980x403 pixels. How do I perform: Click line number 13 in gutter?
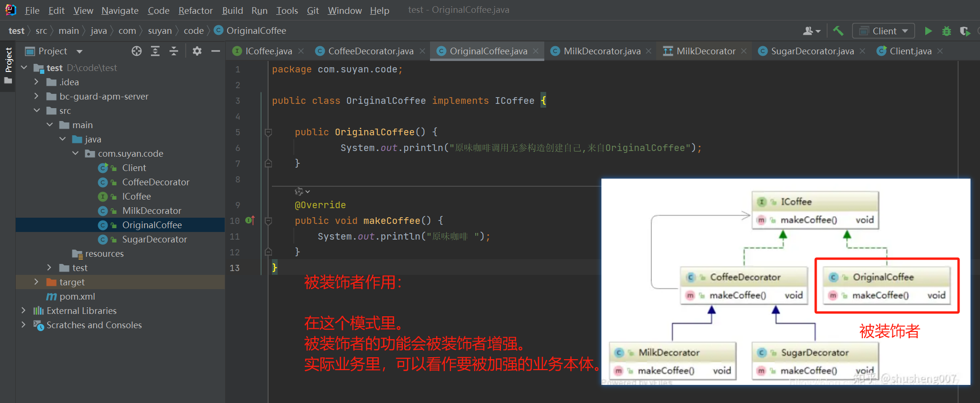(x=235, y=268)
